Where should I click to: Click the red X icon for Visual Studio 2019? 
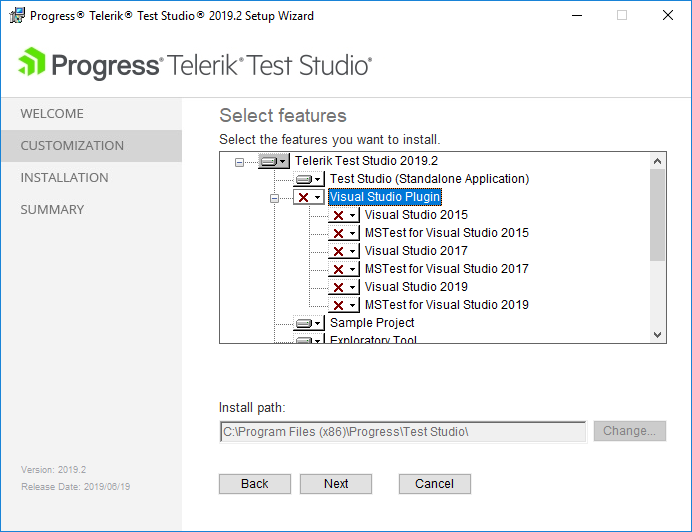338,287
